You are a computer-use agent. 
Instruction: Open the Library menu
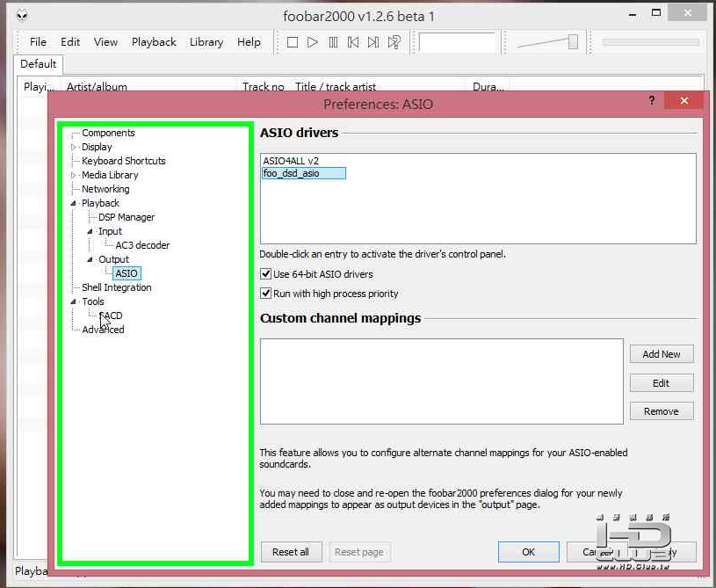[x=206, y=42]
